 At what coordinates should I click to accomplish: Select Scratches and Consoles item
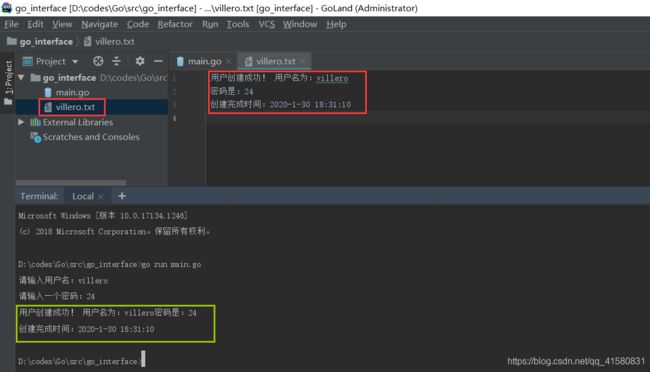pos(91,137)
